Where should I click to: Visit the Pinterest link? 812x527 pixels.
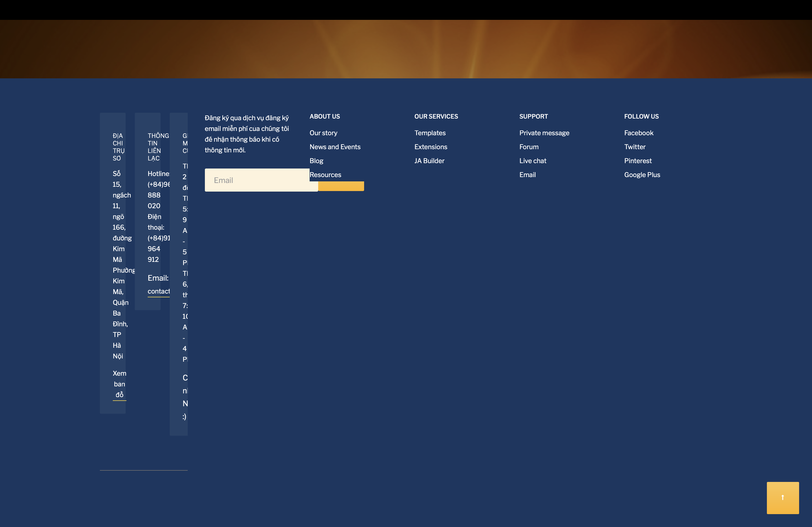(637, 161)
